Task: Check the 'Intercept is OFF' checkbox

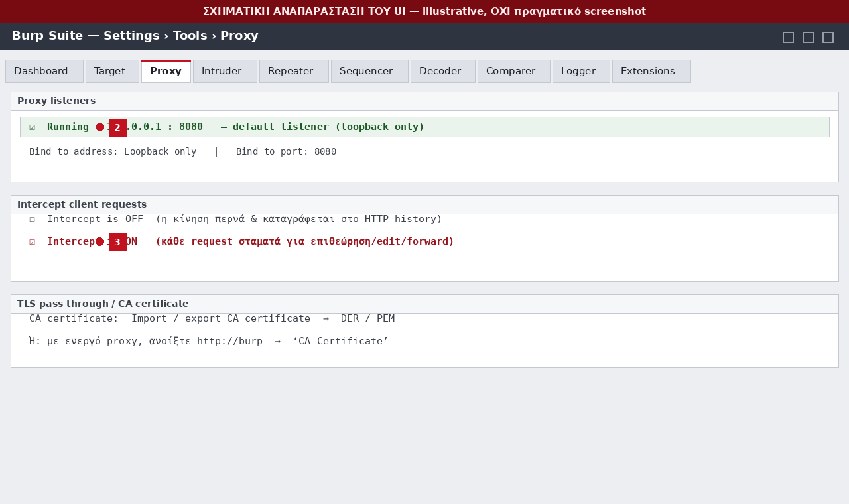Action: [x=32, y=220]
